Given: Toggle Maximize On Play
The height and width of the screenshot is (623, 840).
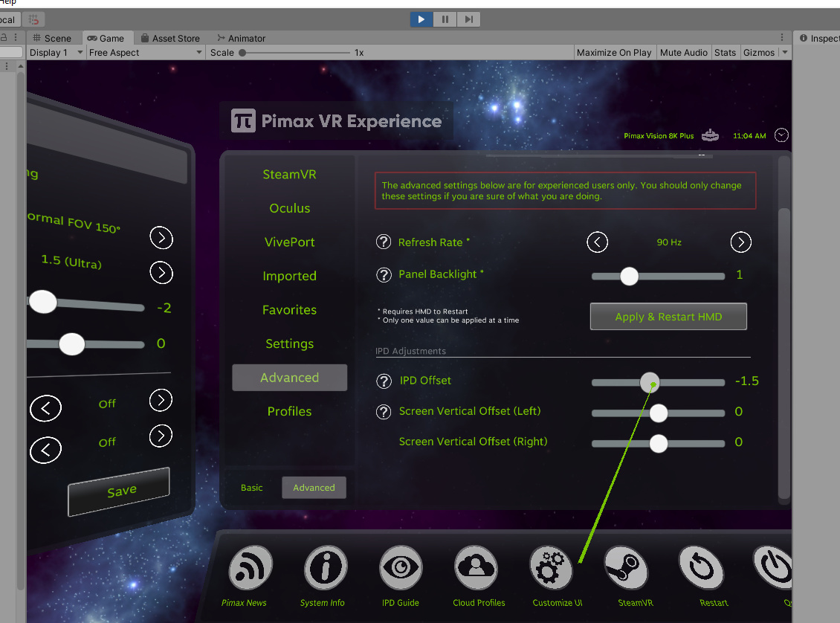Looking at the screenshot, I should [614, 53].
